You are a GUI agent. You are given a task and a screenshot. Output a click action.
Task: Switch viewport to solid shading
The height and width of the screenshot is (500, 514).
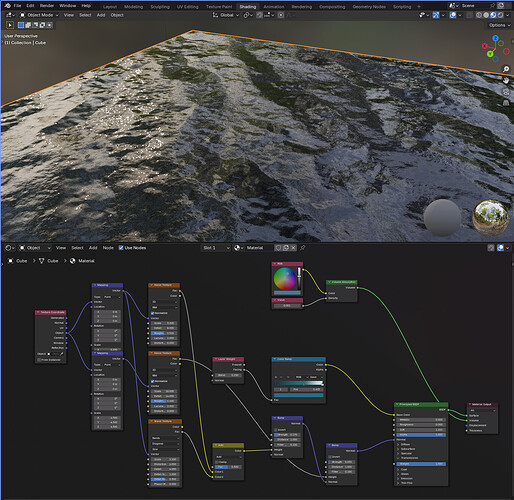coord(486,15)
